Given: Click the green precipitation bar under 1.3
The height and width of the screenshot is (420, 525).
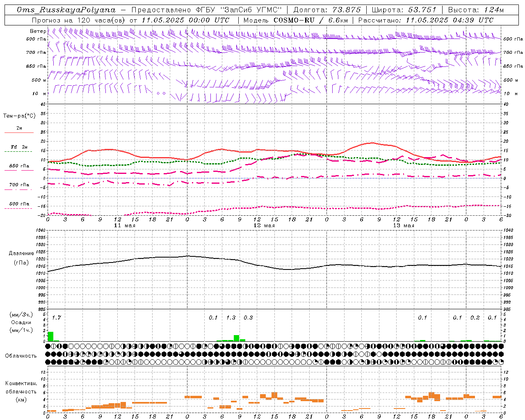Looking at the screenshot, I should [237, 338].
